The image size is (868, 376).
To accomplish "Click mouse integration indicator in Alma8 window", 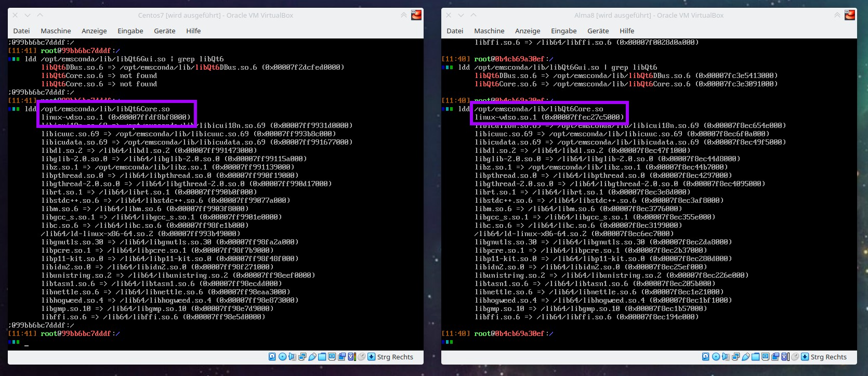I will [x=795, y=357].
